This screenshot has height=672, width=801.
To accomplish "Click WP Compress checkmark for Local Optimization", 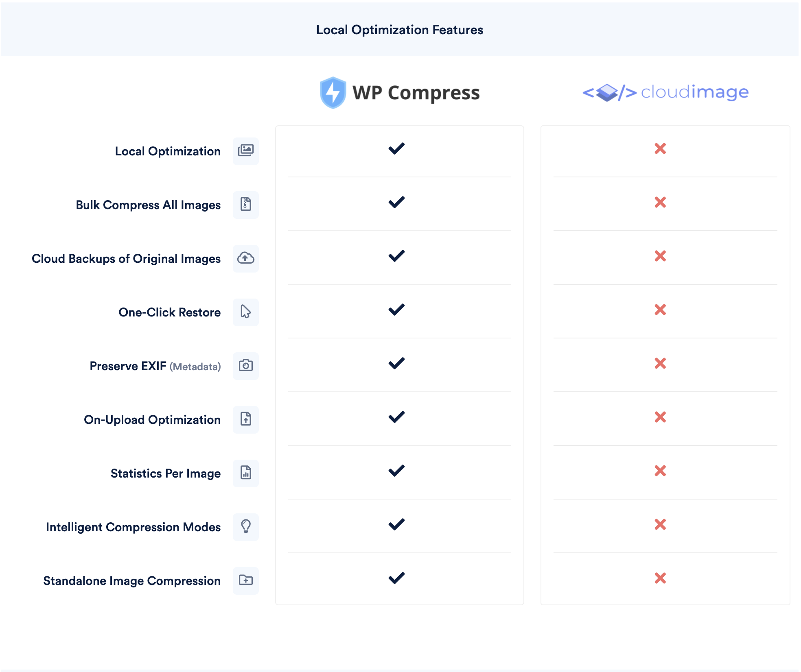I will [396, 148].
